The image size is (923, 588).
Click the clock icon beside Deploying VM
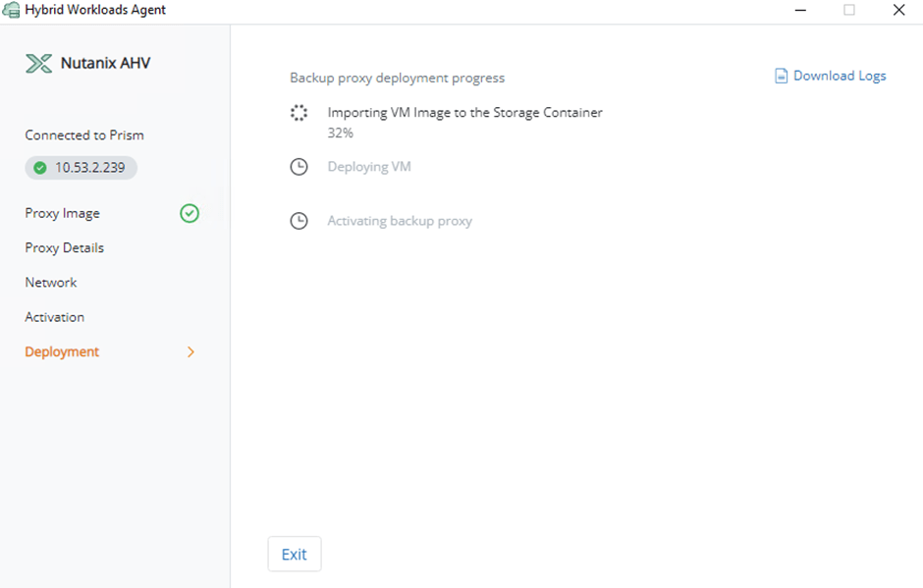pyautogui.click(x=299, y=167)
